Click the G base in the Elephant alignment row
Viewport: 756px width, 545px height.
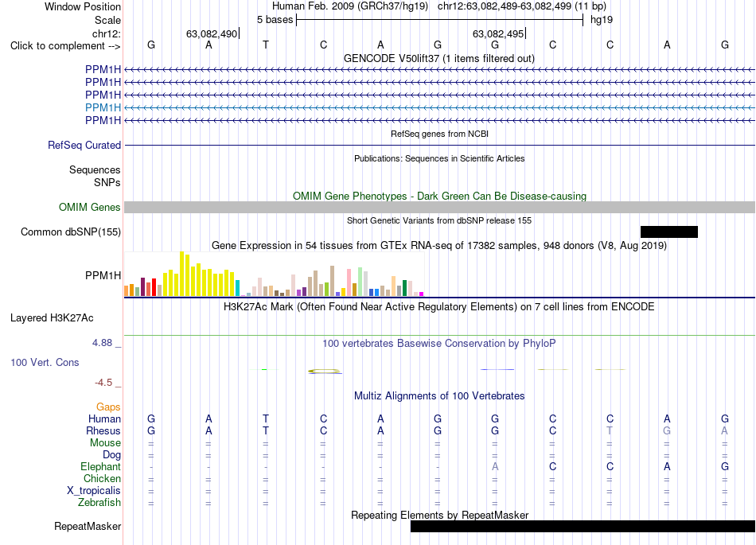pyautogui.click(x=725, y=466)
